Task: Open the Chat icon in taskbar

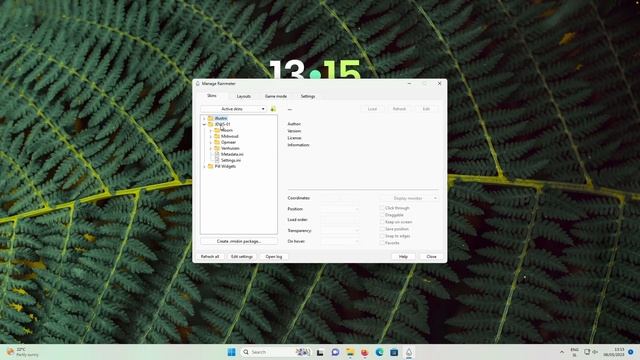Action: 335,352
